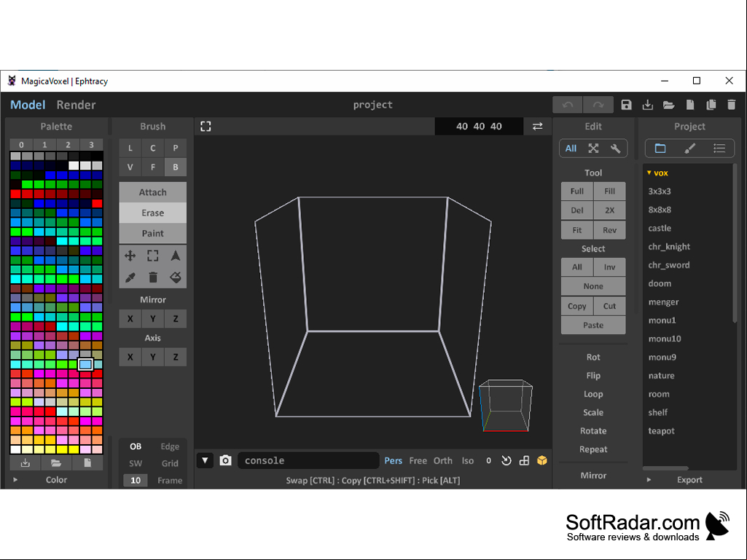Expand the Loop section in Edit panel
747x560 pixels.
tap(593, 394)
